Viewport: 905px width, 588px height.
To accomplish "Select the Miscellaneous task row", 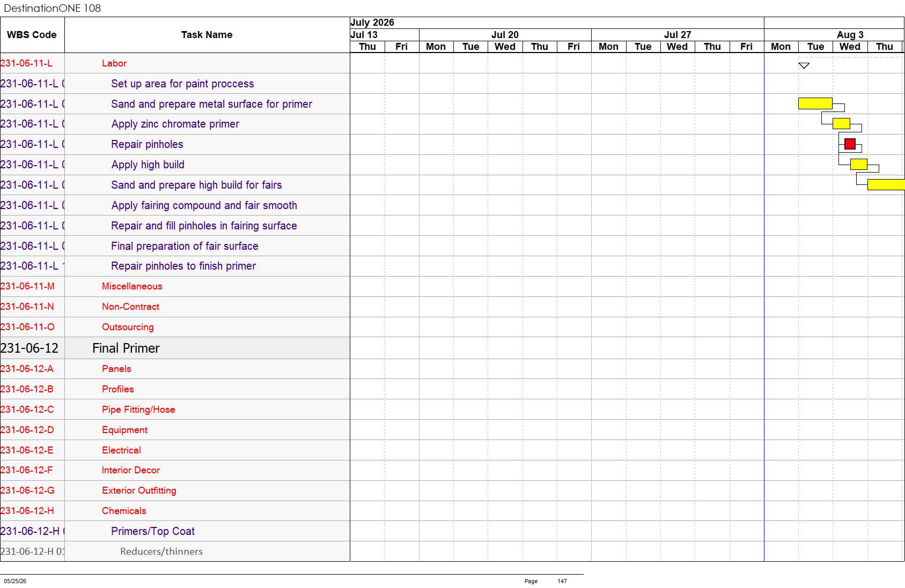I will [x=175, y=286].
